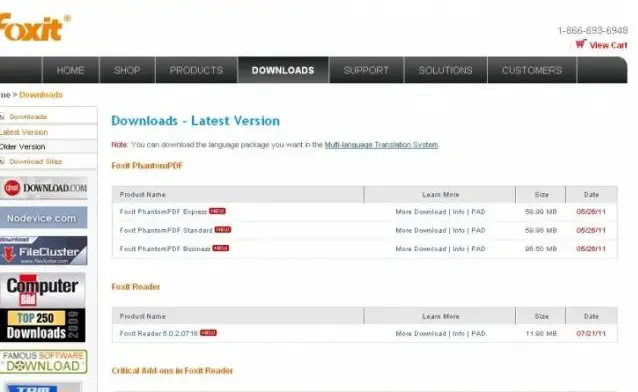638x392 pixels.
Task: Click Download in the Foxit Reader row
Action: tap(430, 333)
